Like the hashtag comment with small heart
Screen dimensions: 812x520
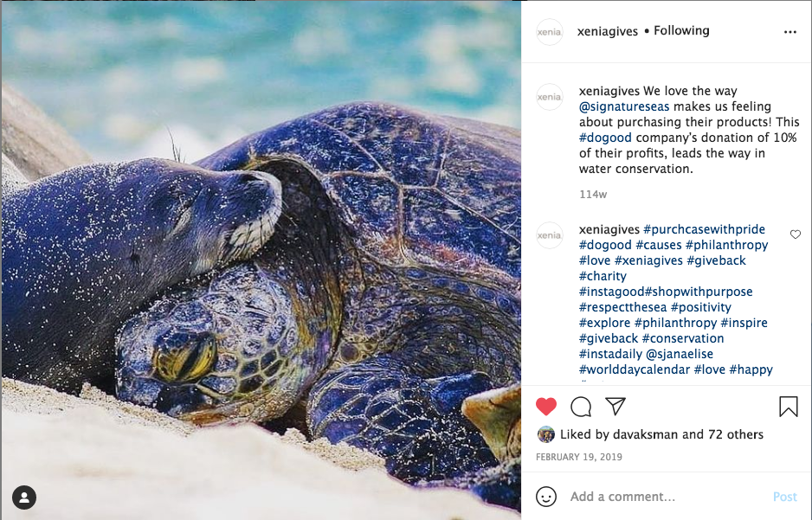pyautogui.click(x=796, y=234)
